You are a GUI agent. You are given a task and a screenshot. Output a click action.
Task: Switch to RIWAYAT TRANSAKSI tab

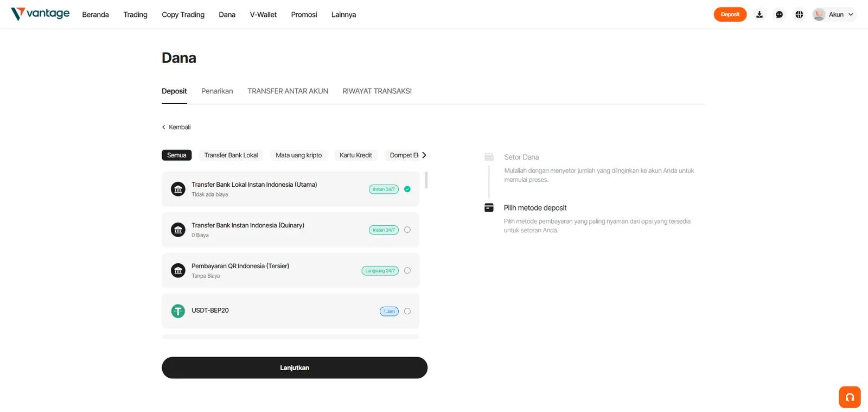pos(377,91)
